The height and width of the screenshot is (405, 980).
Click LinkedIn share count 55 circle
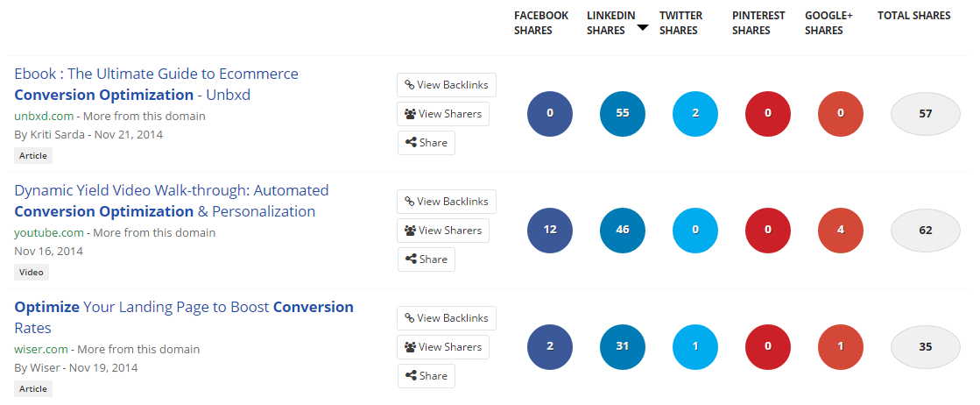623,114
